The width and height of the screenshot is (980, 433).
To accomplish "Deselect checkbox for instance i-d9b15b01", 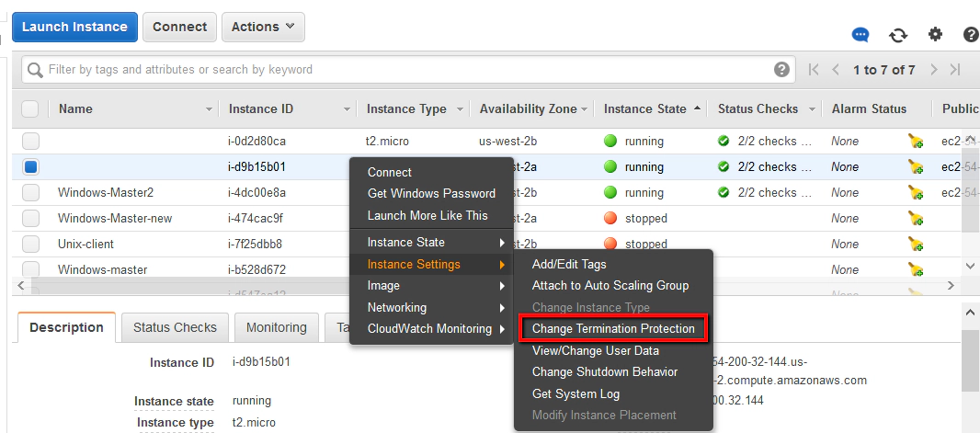I will click(30, 166).
